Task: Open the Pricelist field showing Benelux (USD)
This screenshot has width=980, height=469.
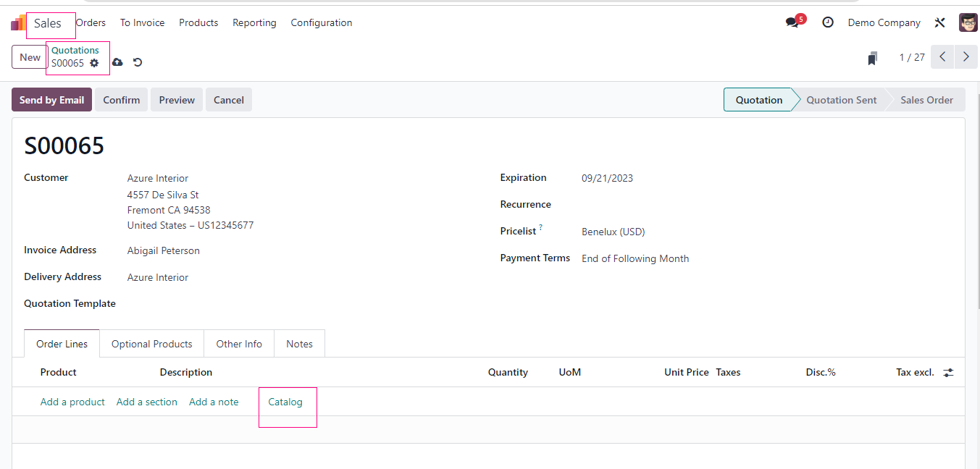Action: [x=613, y=232]
